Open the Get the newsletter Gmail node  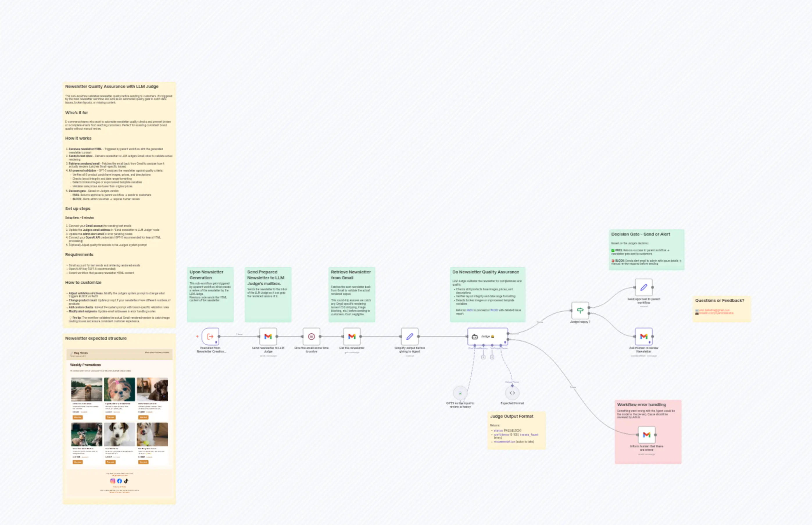point(352,337)
